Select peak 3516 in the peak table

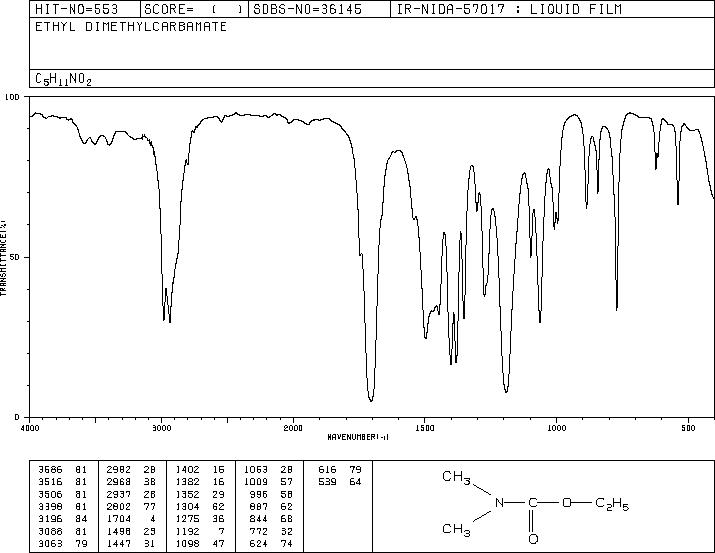click(62, 482)
